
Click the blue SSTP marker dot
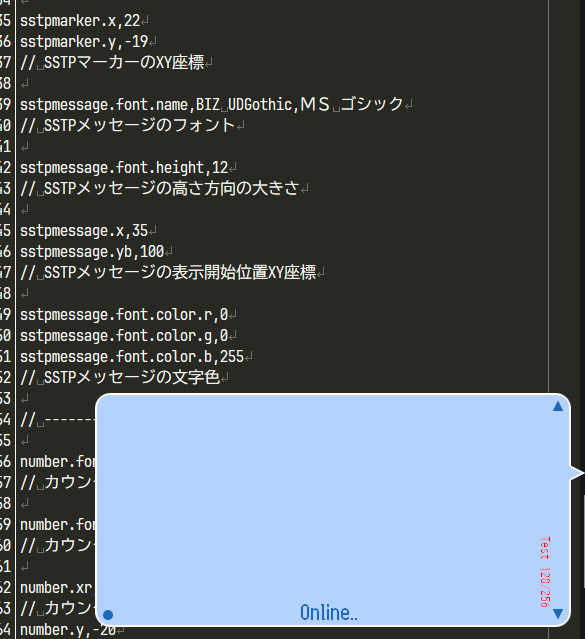(x=108, y=615)
